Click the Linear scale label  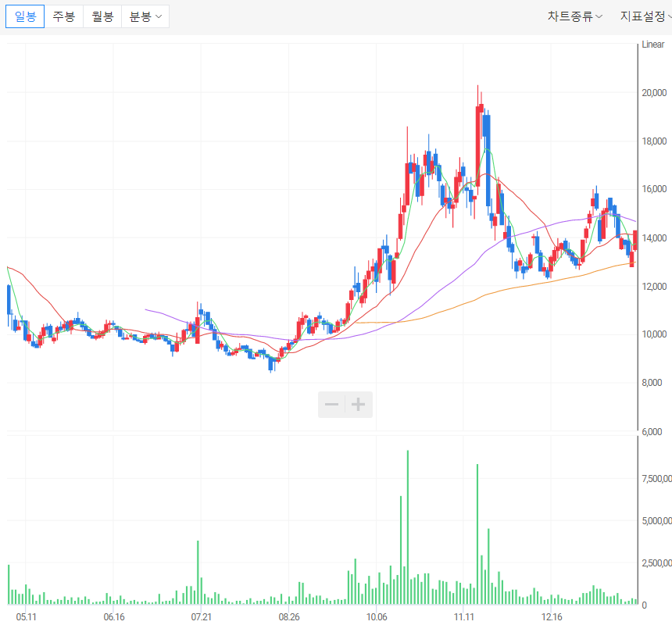(x=652, y=44)
